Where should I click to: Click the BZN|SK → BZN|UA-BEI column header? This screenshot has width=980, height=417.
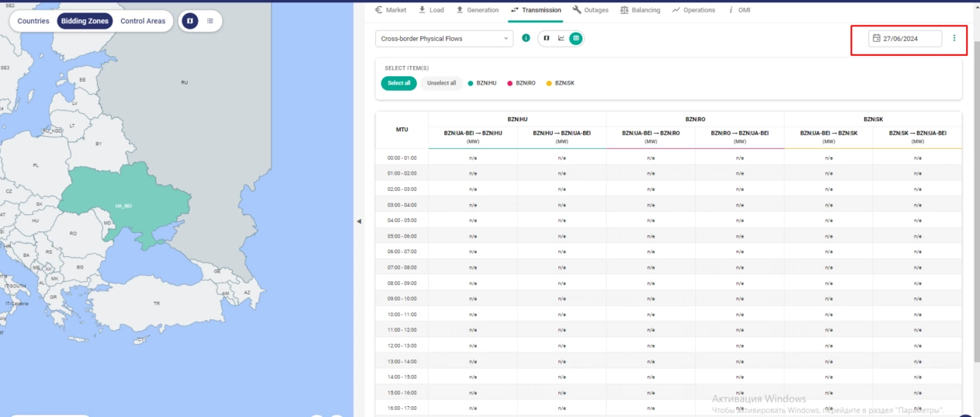918,137
